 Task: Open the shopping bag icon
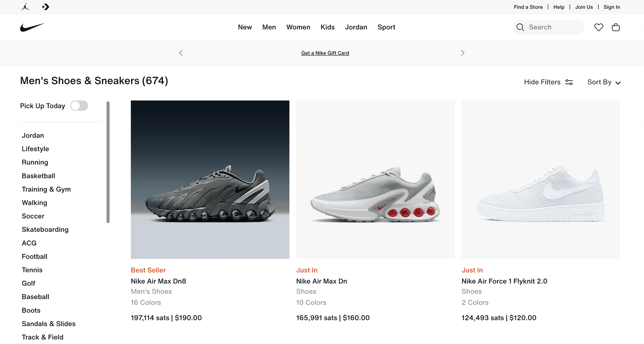click(x=616, y=27)
